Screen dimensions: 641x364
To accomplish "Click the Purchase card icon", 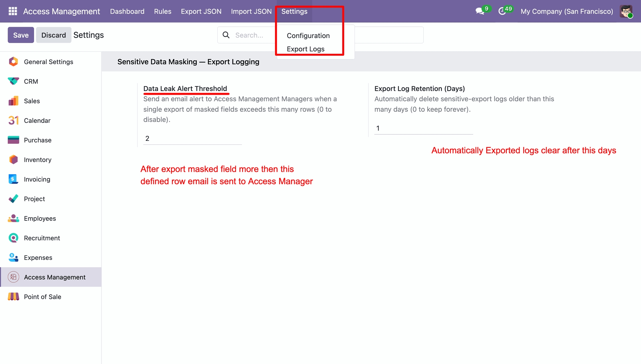I will click(x=13, y=140).
